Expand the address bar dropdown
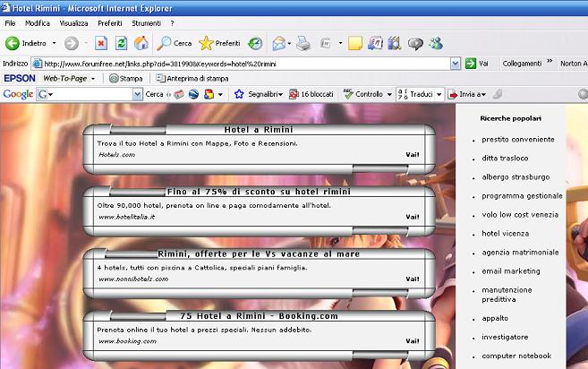This screenshot has height=369, width=588. (x=456, y=64)
